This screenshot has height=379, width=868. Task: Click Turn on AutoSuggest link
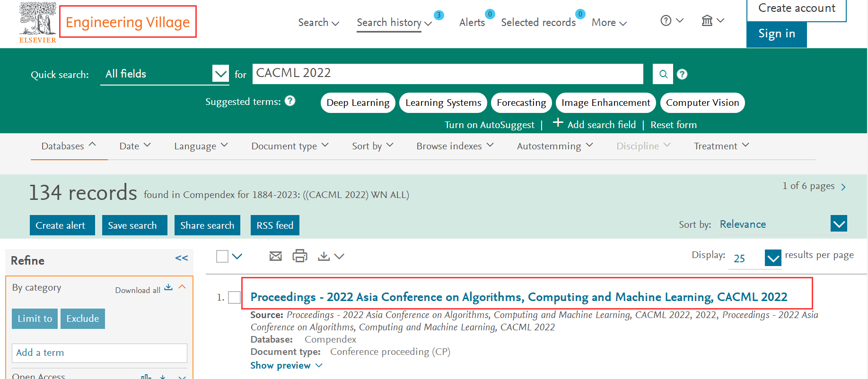(x=490, y=125)
